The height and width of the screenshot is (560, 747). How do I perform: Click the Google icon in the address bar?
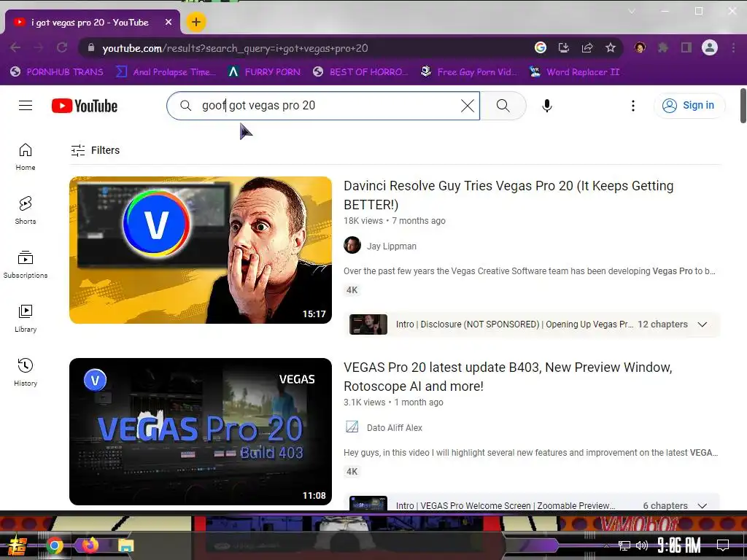(541, 47)
